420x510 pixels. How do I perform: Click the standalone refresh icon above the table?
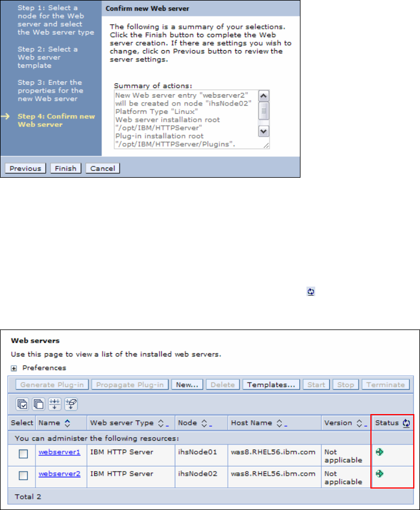click(x=311, y=292)
